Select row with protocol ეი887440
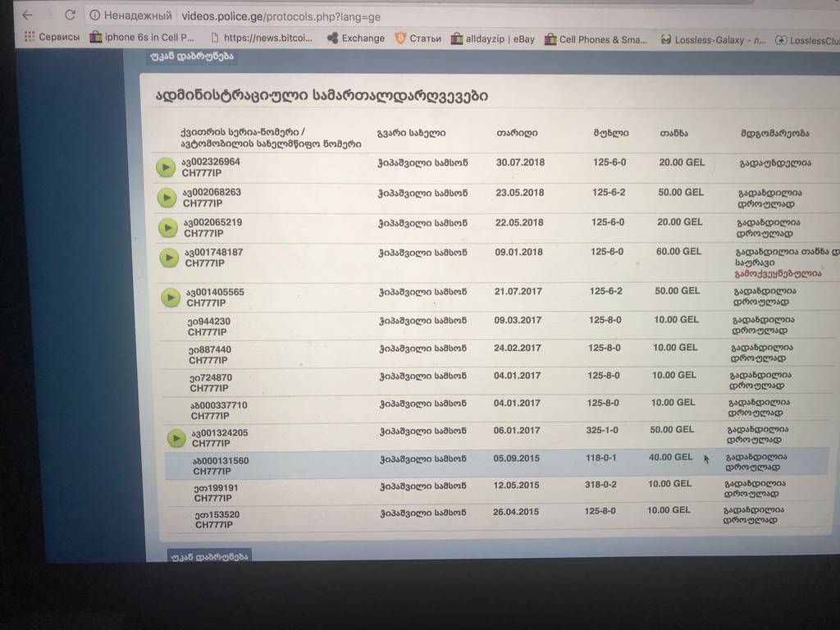Image resolution: width=840 pixels, height=630 pixels. (495, 354)
